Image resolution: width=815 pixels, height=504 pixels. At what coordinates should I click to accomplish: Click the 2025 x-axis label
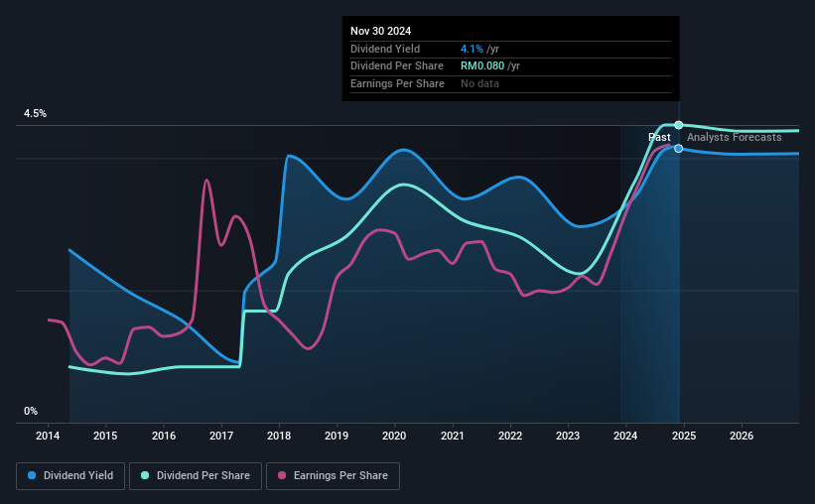[x=684, y=436]
